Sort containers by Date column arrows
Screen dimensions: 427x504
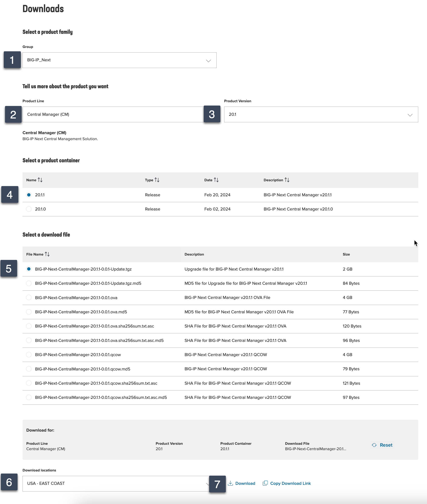pos(216,180)
